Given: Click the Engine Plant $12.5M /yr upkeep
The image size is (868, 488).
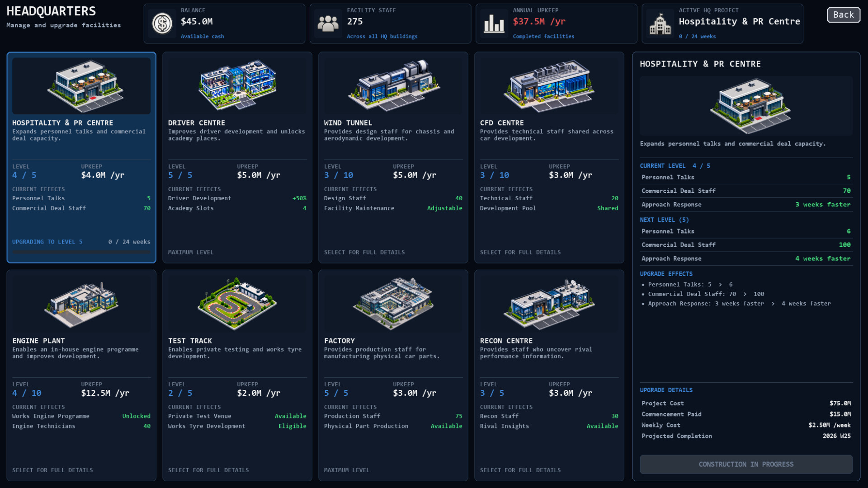Looking at the screenshot, I should 105,393.
